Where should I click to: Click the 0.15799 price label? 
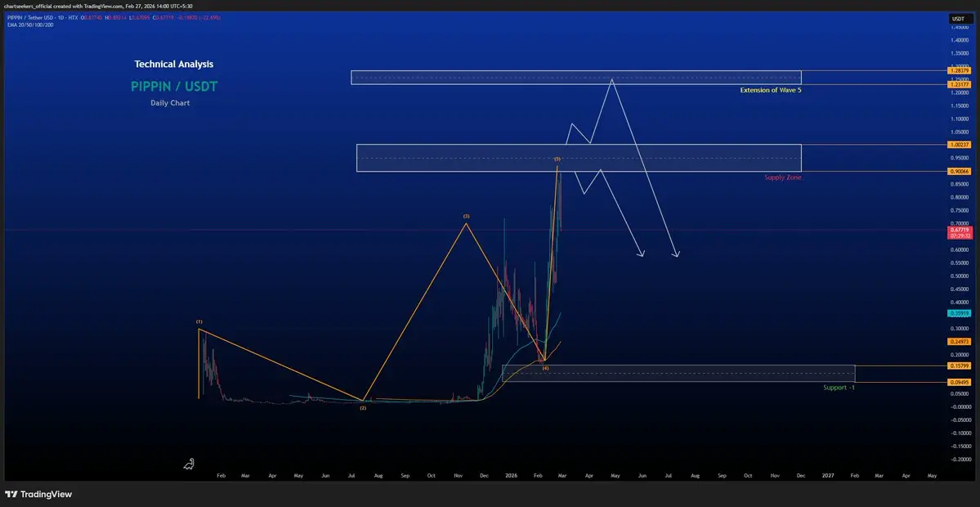click(x=960, y=366)
